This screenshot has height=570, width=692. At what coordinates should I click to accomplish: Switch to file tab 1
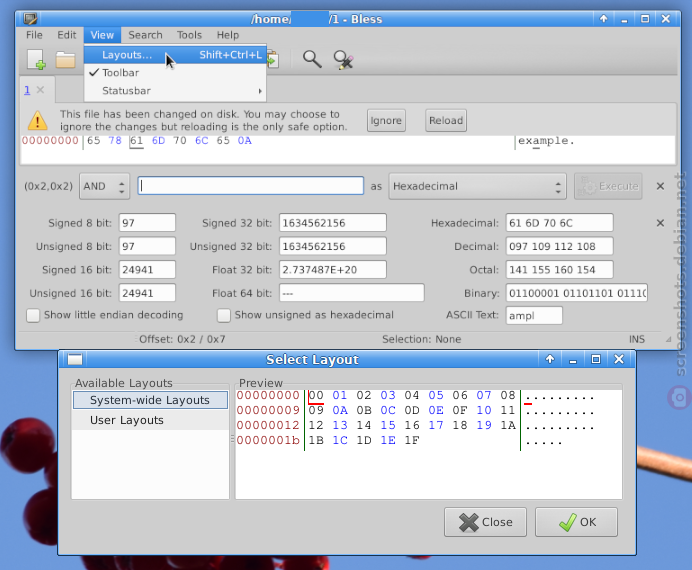pyautogui.click(x=27, y=90)
